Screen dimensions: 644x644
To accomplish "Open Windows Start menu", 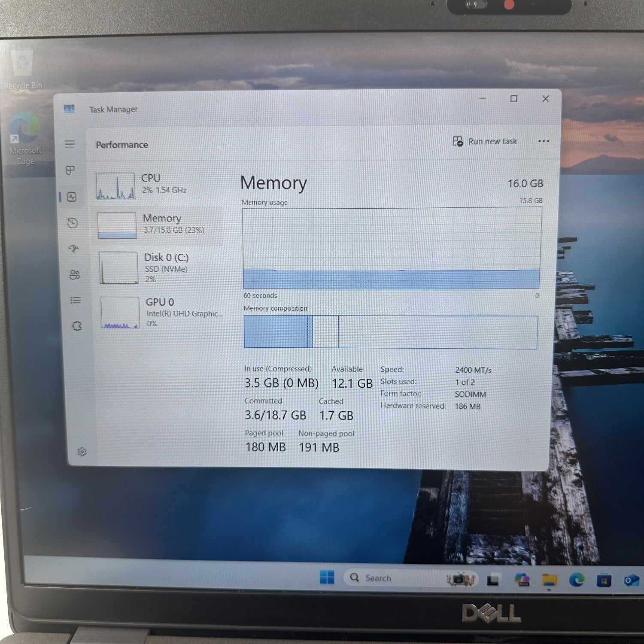I will pos(327,577).
